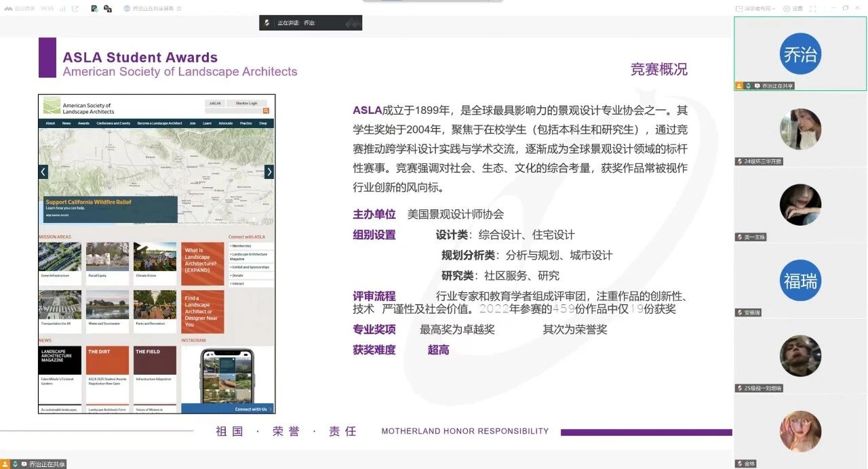
Task: Expand the Membership item under Connect with ASLA
Action: click(241, 246)
